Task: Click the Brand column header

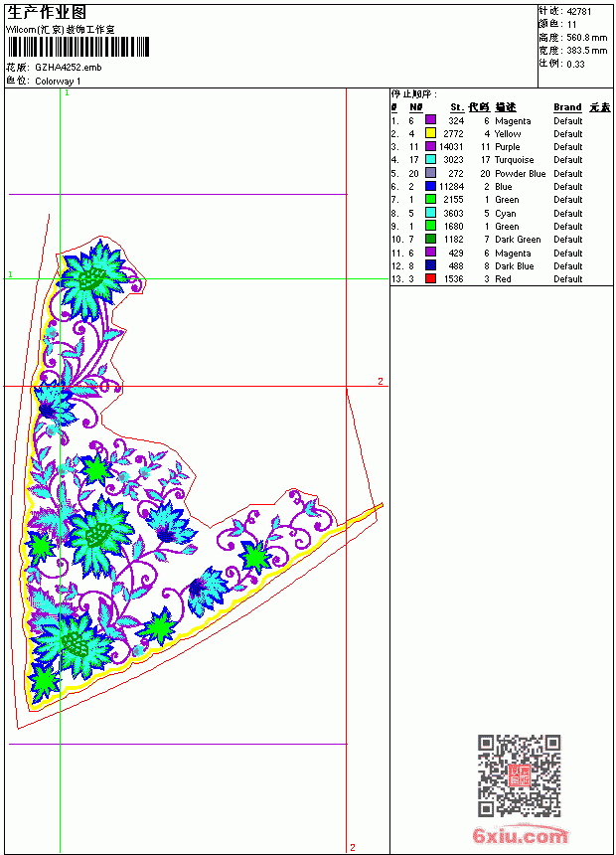Action: [x=567, y=107]
